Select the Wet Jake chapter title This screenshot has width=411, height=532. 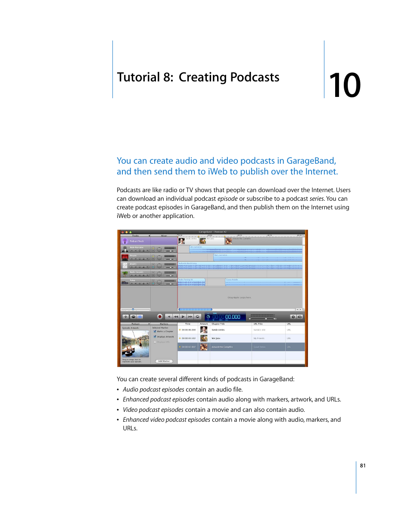(216, 338)
